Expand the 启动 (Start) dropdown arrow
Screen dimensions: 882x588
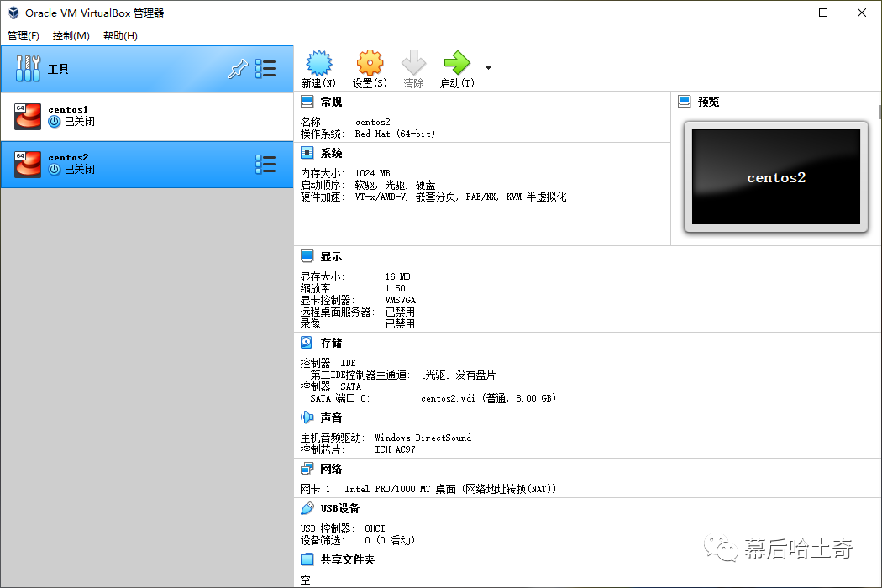click(488, 68)
